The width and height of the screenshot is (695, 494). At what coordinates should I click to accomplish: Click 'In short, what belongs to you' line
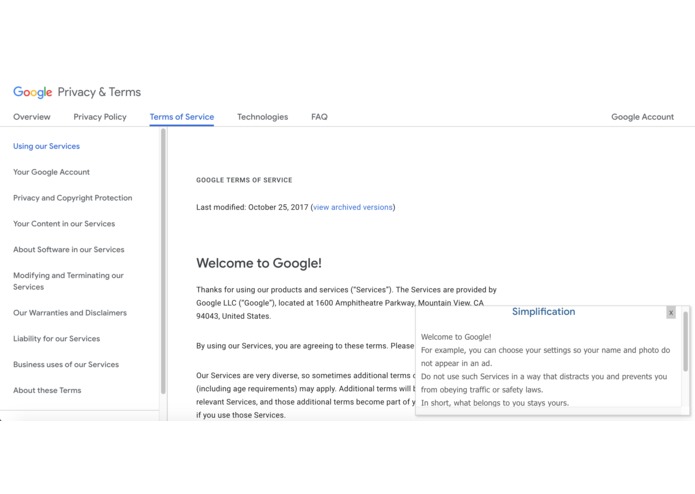coord(495,403)
